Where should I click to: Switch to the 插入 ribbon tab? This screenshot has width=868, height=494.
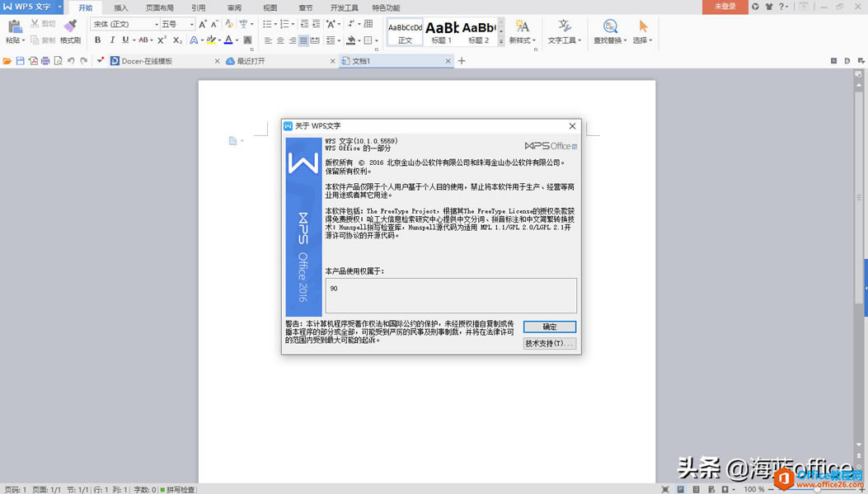[120, 7]
